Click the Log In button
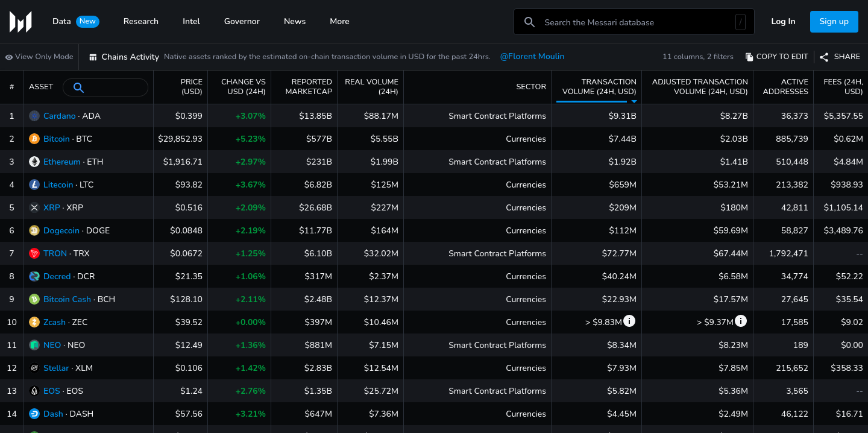The image size is (868, 433). 783,21
